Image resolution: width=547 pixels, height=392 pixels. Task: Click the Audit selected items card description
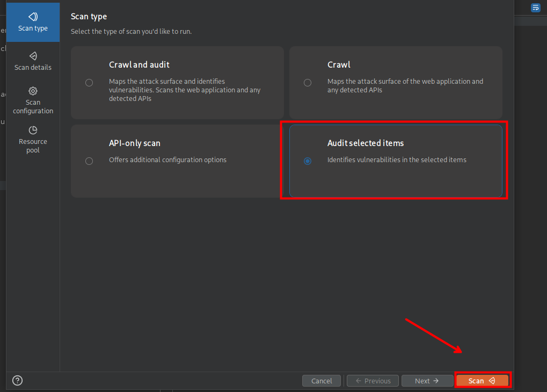[x=397, y=159]
